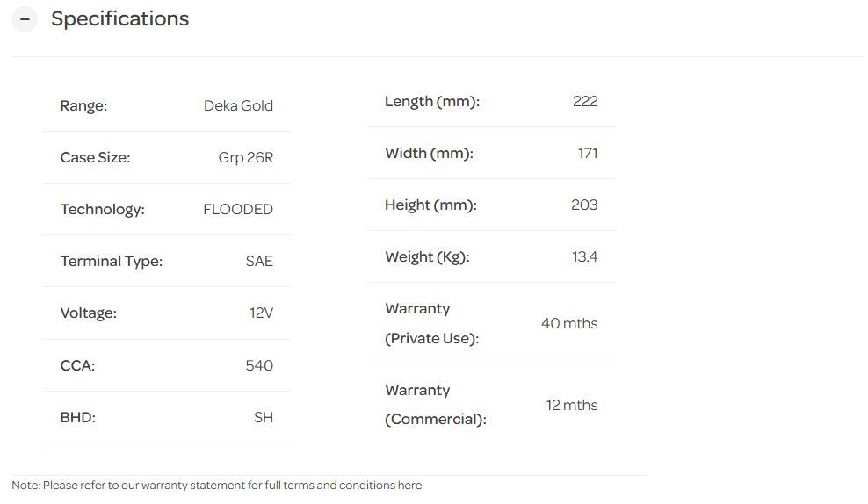
Task: Select the Length value 222
Action: point(585,101)
